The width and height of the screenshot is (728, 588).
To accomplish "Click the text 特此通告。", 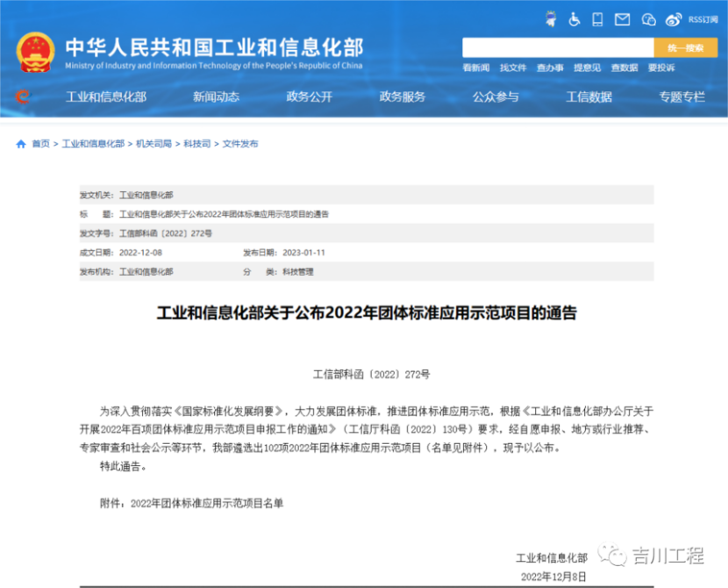I will point(124,466).
